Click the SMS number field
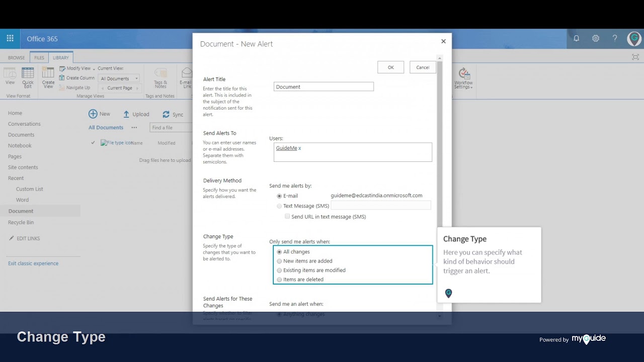Image resolution: width=644 pixels, height=362 pixels. point(381,206)
